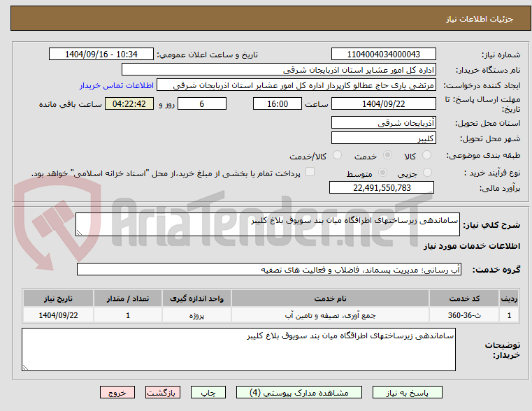Click the کد خدمت column header
This screenshot has width=532, height=411.
point(464,298)
